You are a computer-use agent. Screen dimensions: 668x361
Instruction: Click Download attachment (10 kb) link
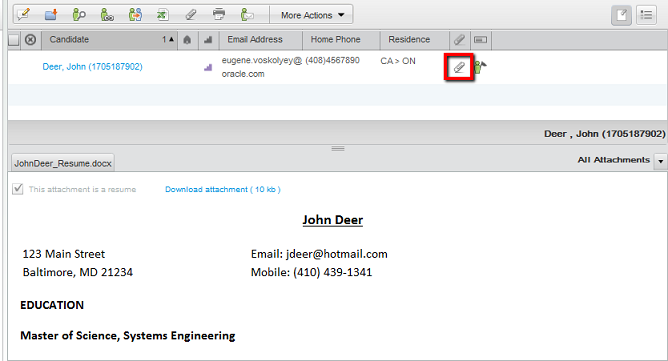(223, 189)
